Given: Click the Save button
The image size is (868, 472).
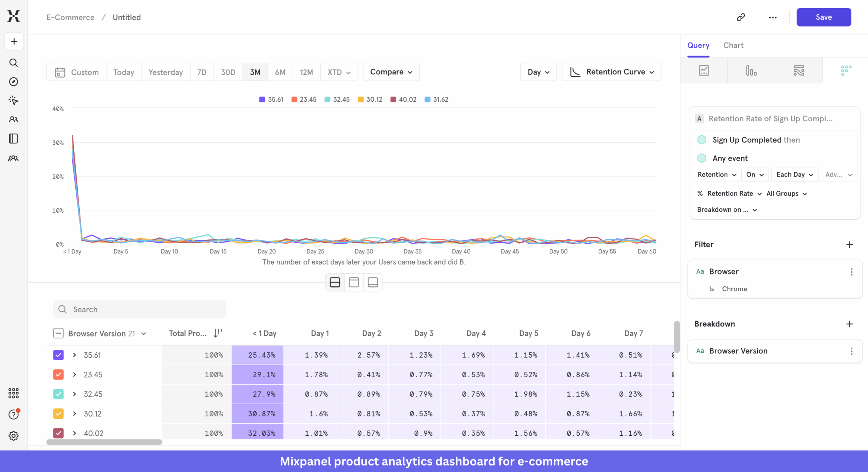Looking at the screenshot, I should (824, 17).
